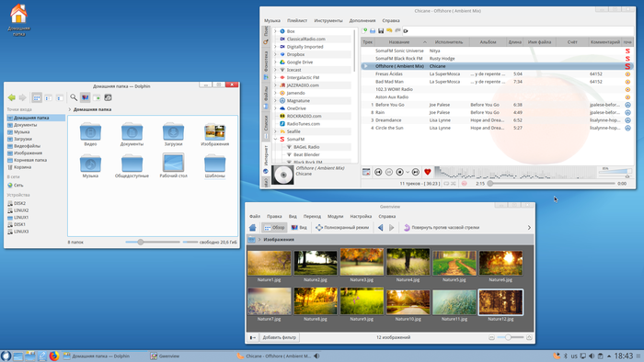Save playlist with floppy disk icon
644x362 pixels.
pos(381,30)
